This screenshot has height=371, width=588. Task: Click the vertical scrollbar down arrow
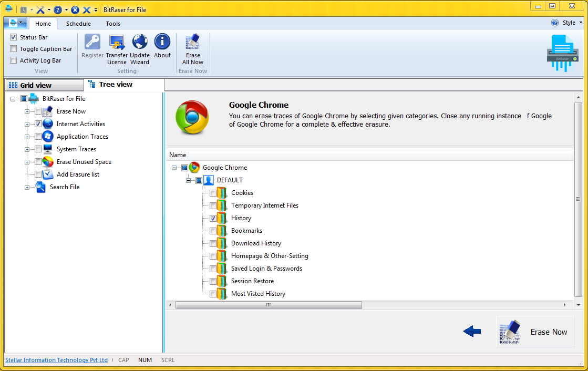(x=578, y=305)
